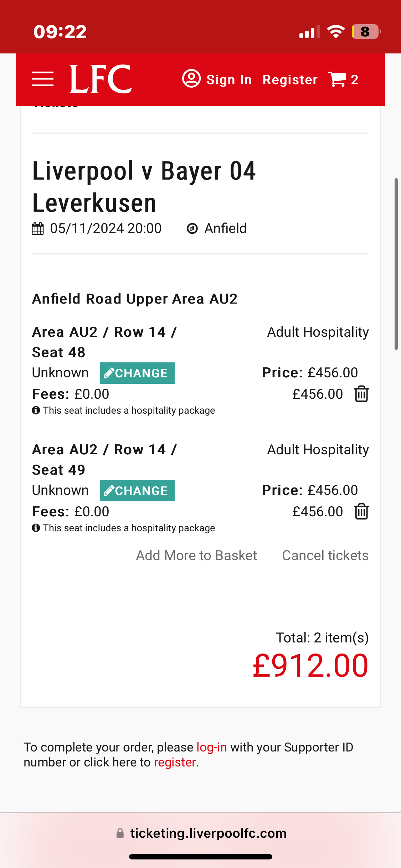Click the page scrollbar on the right
Image resolution: width=401 pixels, height=868 pixels.
[396, 264]
